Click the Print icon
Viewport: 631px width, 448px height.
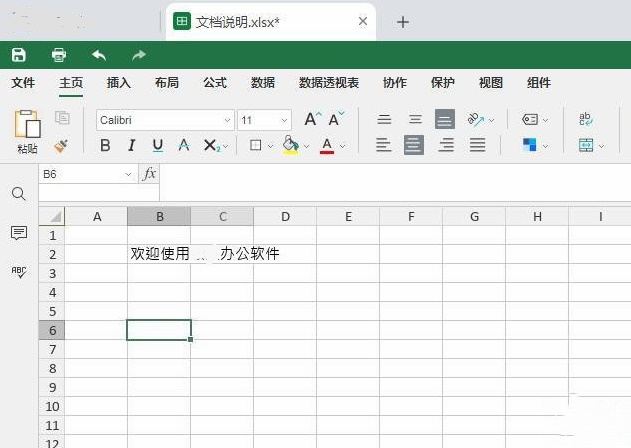[x=59, y=55]
